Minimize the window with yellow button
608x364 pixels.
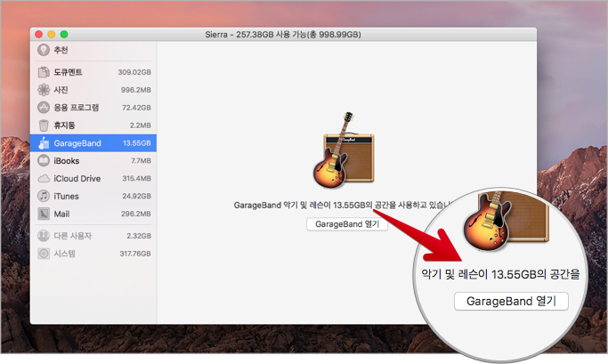click(x=52, y=34)
